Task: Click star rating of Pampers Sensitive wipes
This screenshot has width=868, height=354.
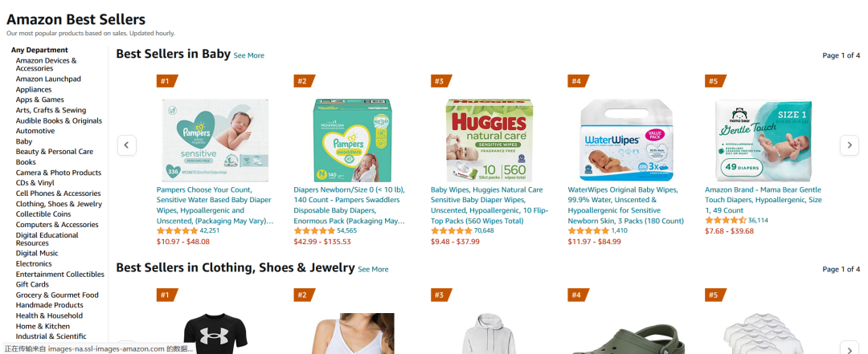Action: pyautogui.click(x=177, y=230)
